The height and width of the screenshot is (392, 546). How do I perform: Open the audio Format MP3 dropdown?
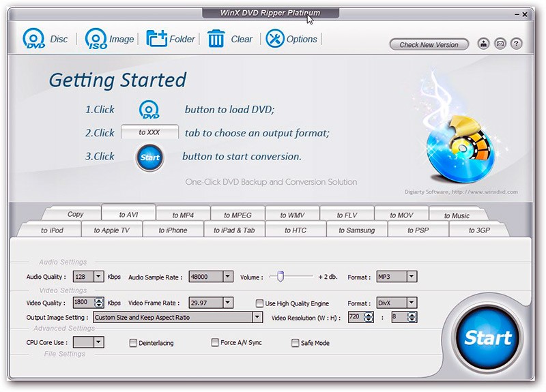point(412,277)
